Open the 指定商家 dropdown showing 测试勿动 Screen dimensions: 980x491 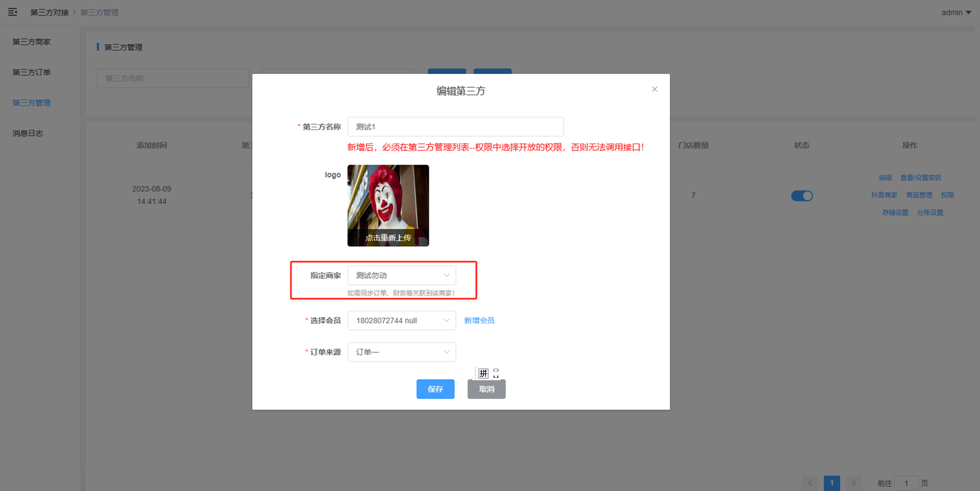[401, 275]
